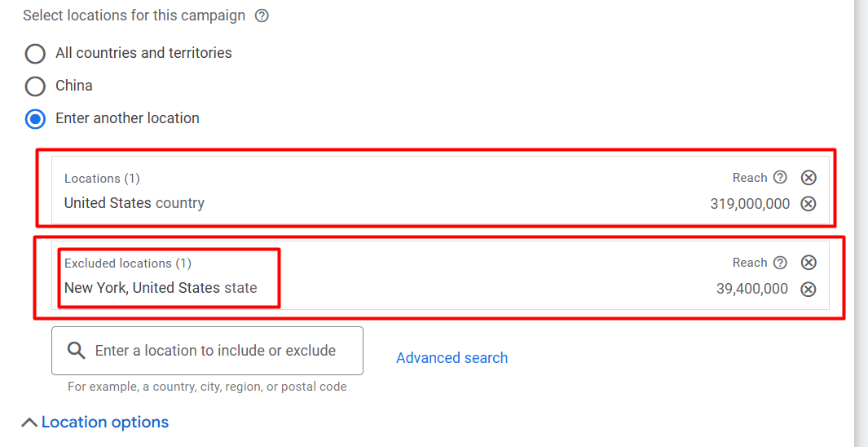868x447 pixels.
Task: Collapse the Location options section chevron
Action: [29, 423]
